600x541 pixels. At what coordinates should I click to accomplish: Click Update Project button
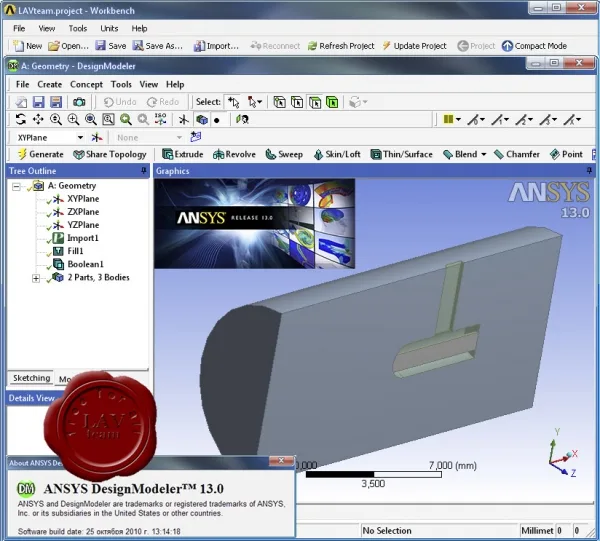(x=415, y=46)
